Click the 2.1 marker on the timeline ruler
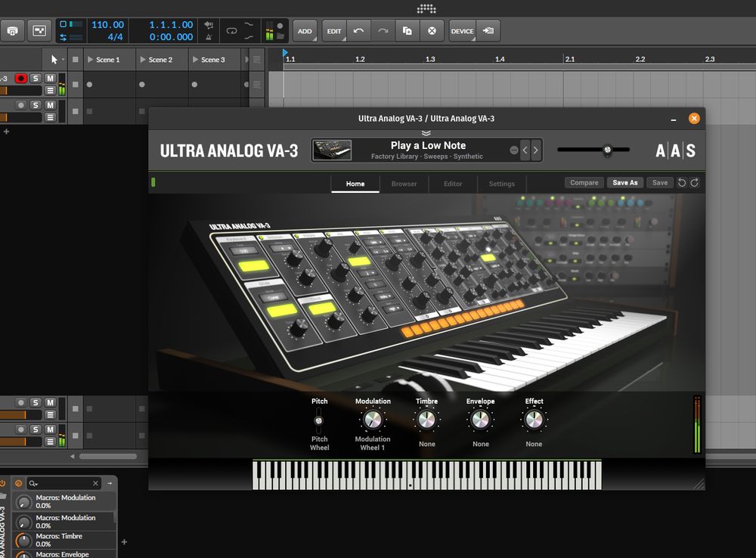The width and height of the screenshot is (756, 558). pyautogui.click(x=570, y=59)
